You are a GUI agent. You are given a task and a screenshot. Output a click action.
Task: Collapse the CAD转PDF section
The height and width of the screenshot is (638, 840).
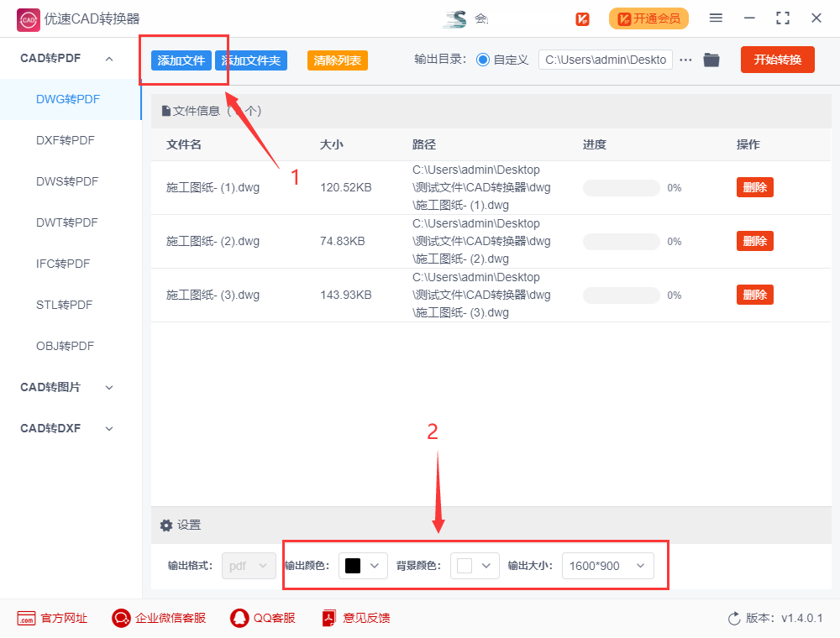tap(108, 58)
